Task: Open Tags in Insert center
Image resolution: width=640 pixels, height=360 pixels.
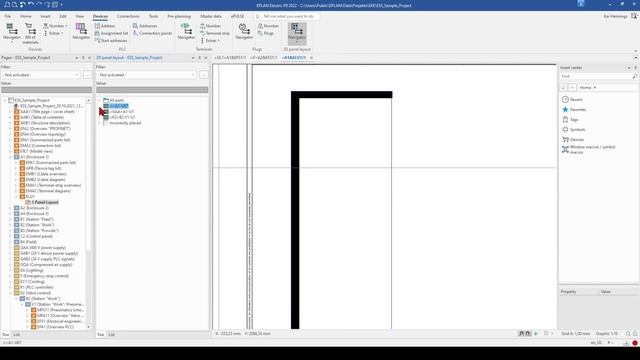Action: tap(571, 119)
